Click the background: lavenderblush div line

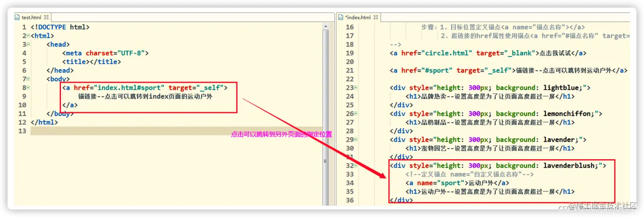coord(498,166)
